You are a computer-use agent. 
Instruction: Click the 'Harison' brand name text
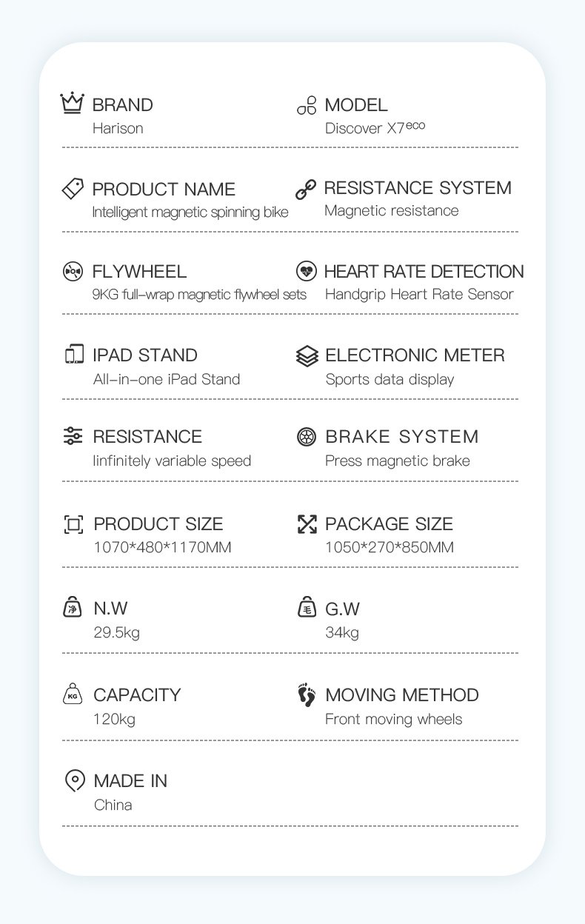click(118, 128)
